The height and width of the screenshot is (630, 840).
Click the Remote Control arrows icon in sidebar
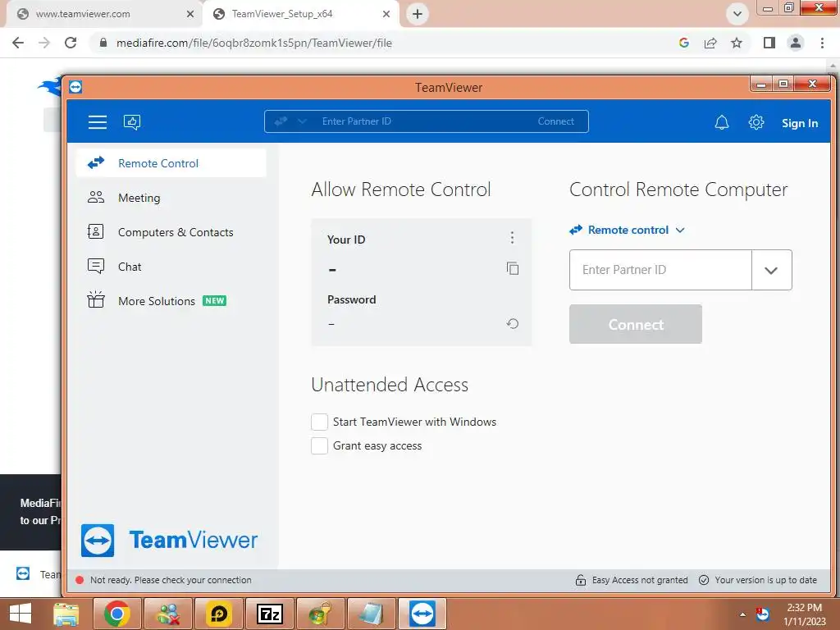(96, 162)
